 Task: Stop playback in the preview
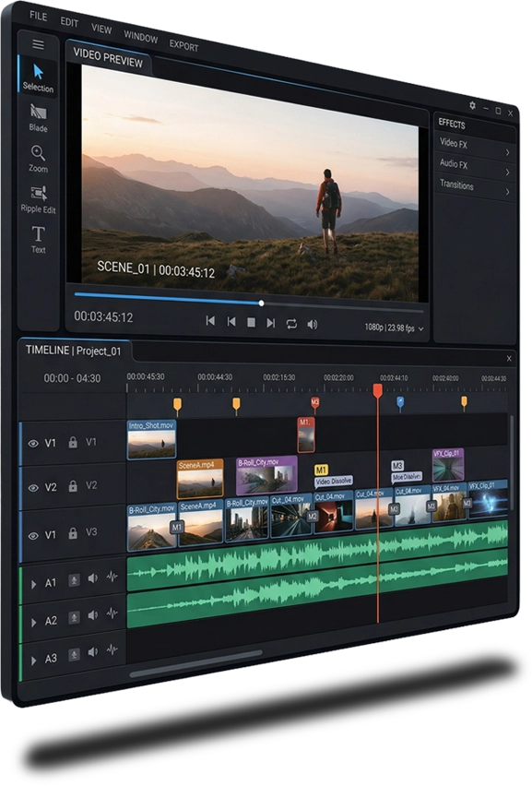pyautogui.click(x=252, y=322)
